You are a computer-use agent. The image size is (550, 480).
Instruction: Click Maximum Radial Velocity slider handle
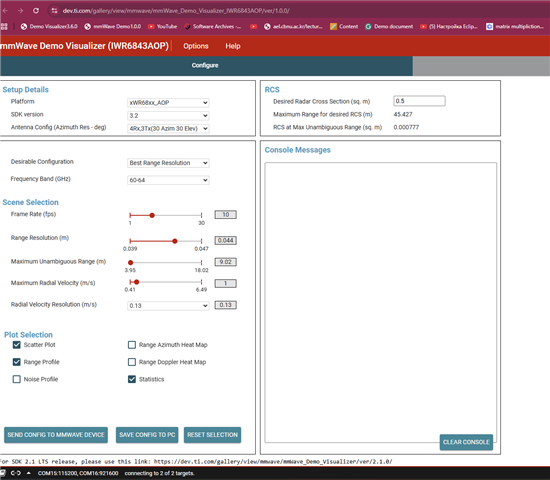point(137,282)
